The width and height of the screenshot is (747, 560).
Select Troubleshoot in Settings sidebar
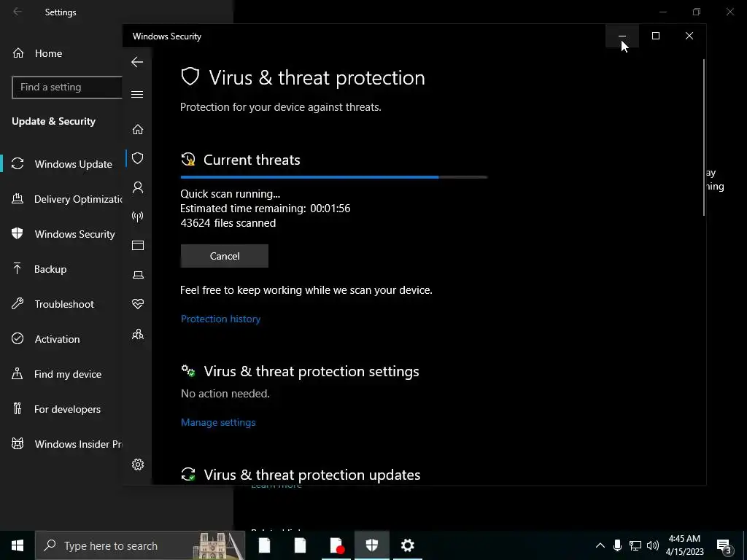[x=62, y=304]
